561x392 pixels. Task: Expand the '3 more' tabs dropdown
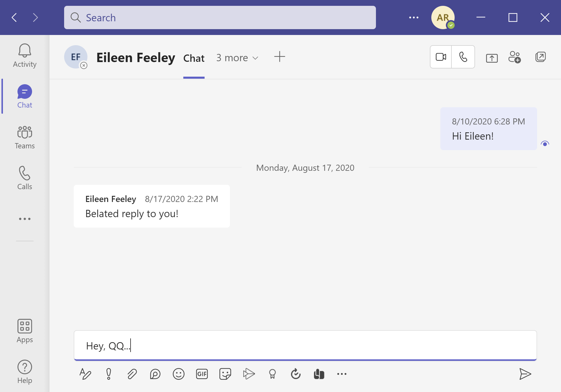[x=237, y=58]
